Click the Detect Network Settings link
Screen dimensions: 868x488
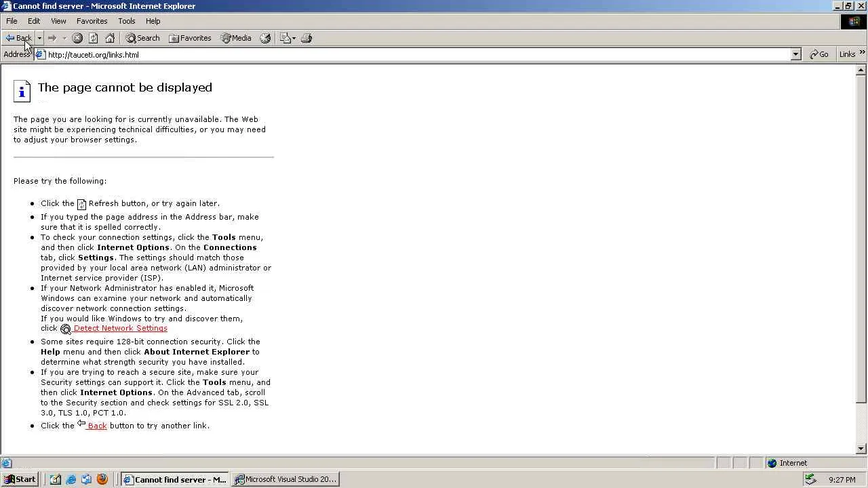(120, 328)
